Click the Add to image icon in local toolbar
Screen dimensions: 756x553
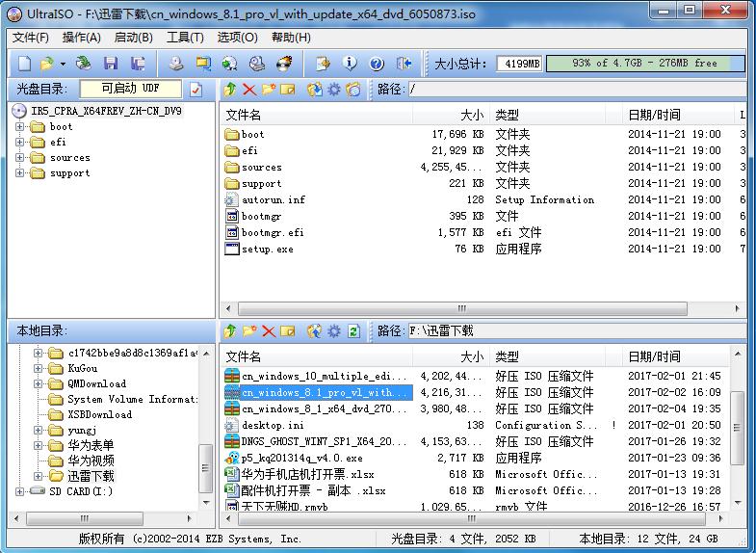(x=315, y=330)
